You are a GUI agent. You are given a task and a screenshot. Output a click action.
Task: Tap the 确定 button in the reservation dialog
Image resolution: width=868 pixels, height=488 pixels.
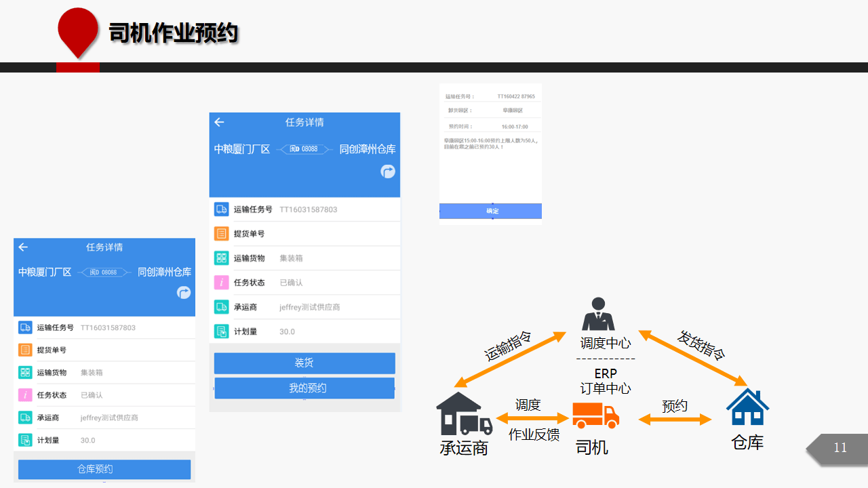coord(490,211)
